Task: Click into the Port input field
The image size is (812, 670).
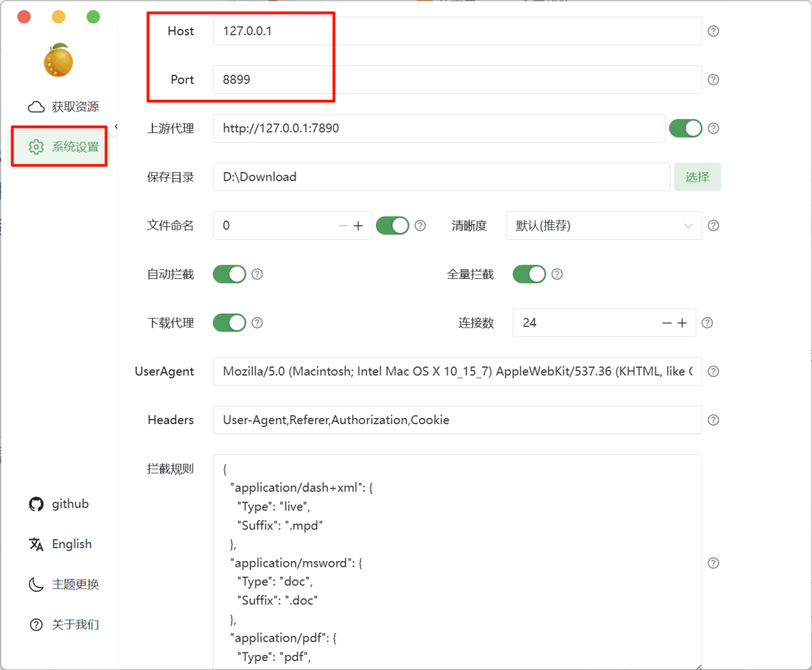Action: pos(457,80)
